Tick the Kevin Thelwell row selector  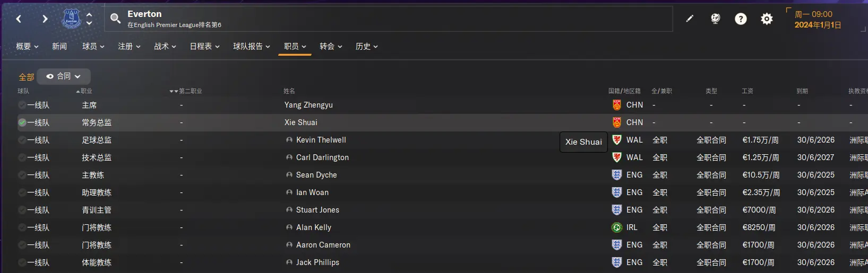tap(22, 140)
